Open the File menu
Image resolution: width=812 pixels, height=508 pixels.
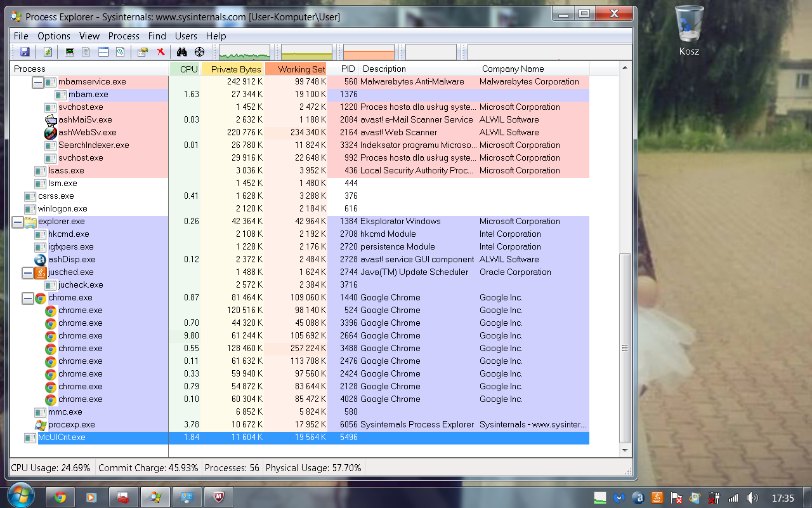tap(21, 36)
